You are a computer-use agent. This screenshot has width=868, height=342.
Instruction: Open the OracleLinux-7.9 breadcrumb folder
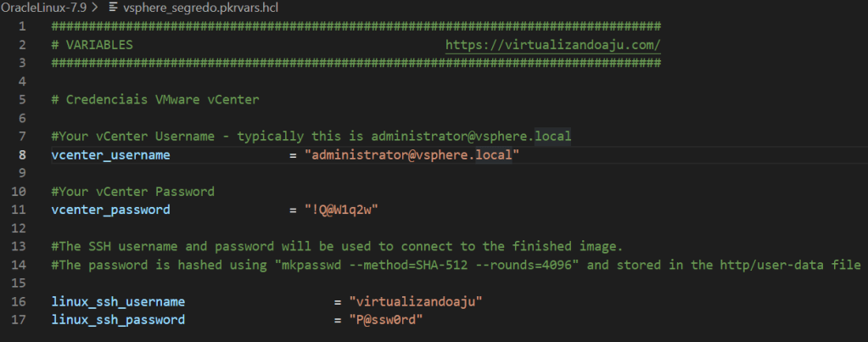coord(43,8)
